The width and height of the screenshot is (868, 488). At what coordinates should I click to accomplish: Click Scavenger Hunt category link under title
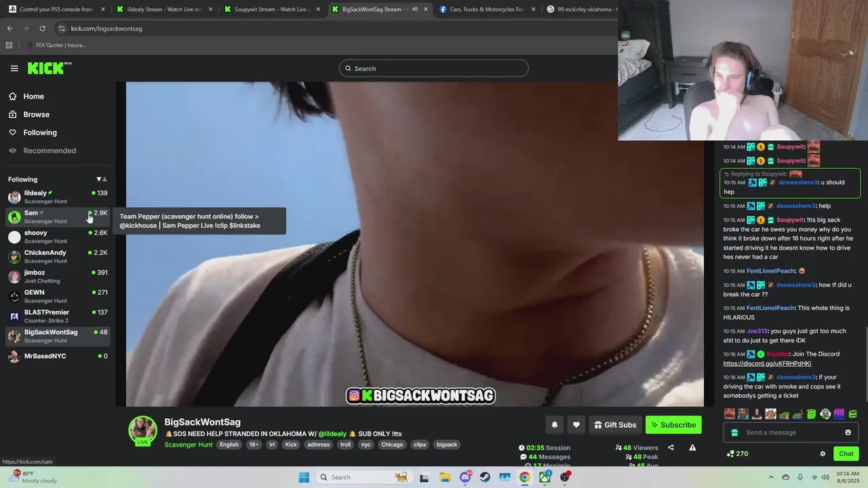(189, 445)
